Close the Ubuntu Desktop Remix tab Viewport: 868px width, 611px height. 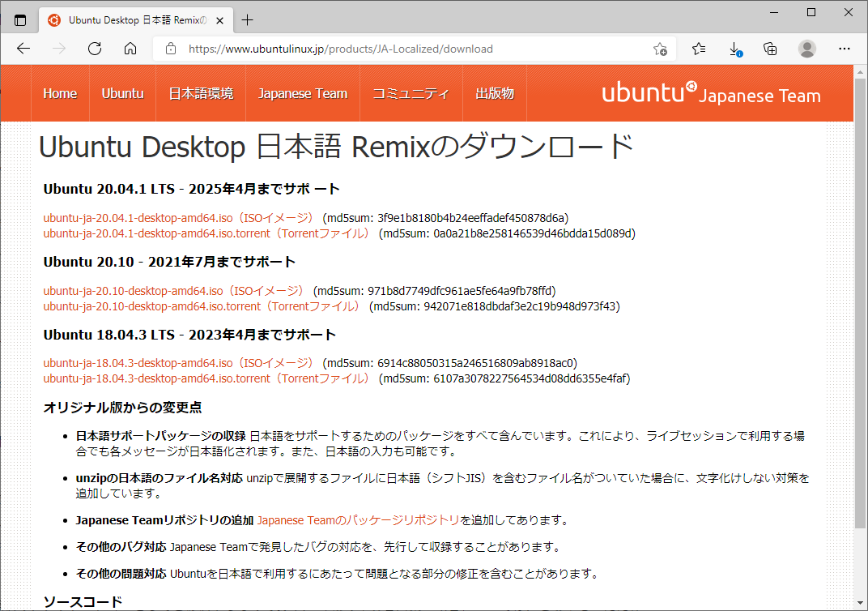click(219, 20)
